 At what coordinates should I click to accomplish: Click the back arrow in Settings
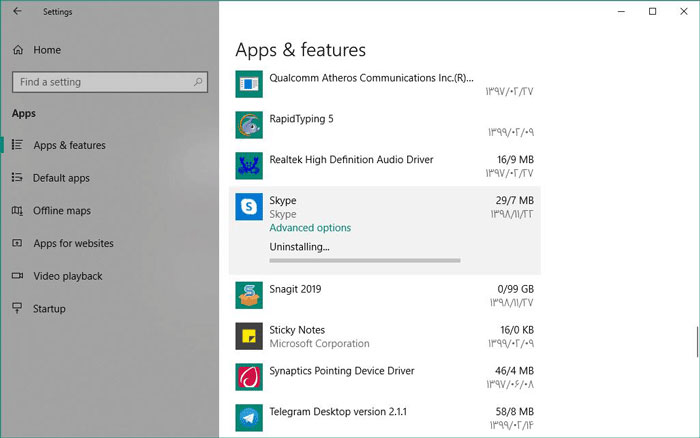click(17, 11)
